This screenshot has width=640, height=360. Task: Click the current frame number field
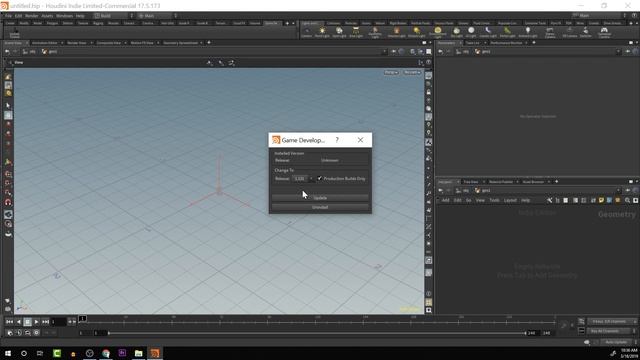tap(58, 322)
